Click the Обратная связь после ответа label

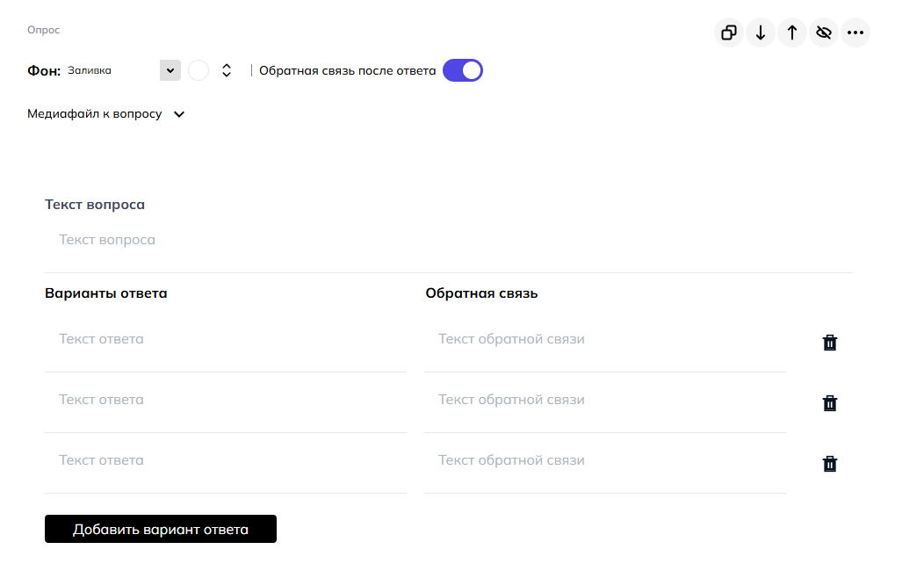[x=348, y=70]
